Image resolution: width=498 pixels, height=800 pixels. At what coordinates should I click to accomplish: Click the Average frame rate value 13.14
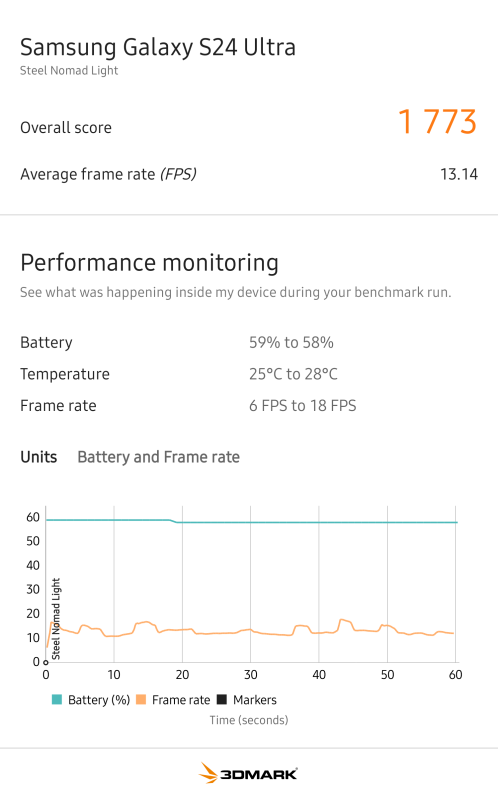459,174
